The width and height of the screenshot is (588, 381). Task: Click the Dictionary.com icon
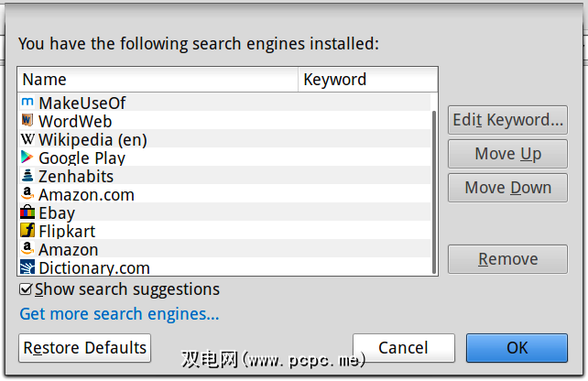coord(27,267)
